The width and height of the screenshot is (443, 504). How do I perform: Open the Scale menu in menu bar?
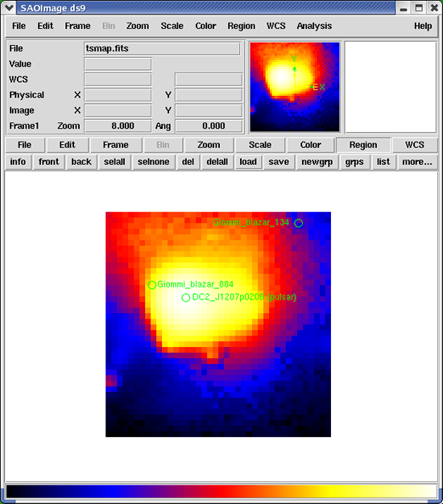point(172,26)
